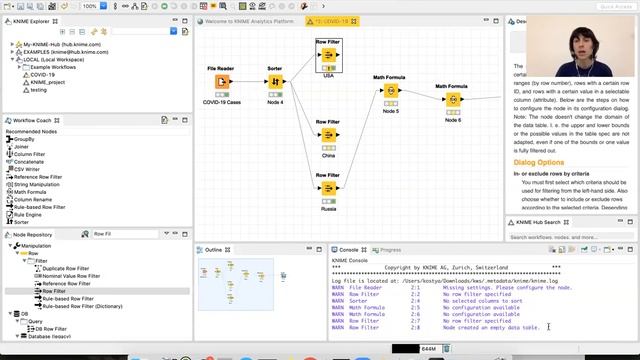Select Rule Engine in Recommended Nodes
Viewport: 640px width, 360px height.
(x=27, y=215)
